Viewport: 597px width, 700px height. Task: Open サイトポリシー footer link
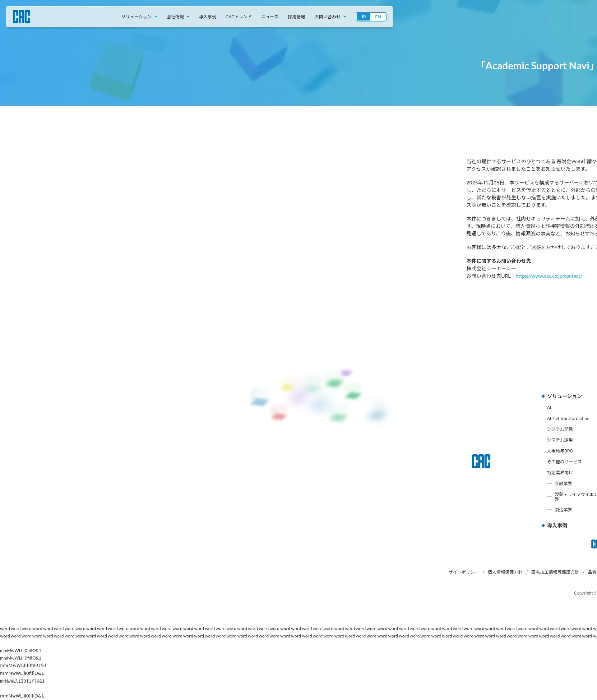[x=463, y=572]
